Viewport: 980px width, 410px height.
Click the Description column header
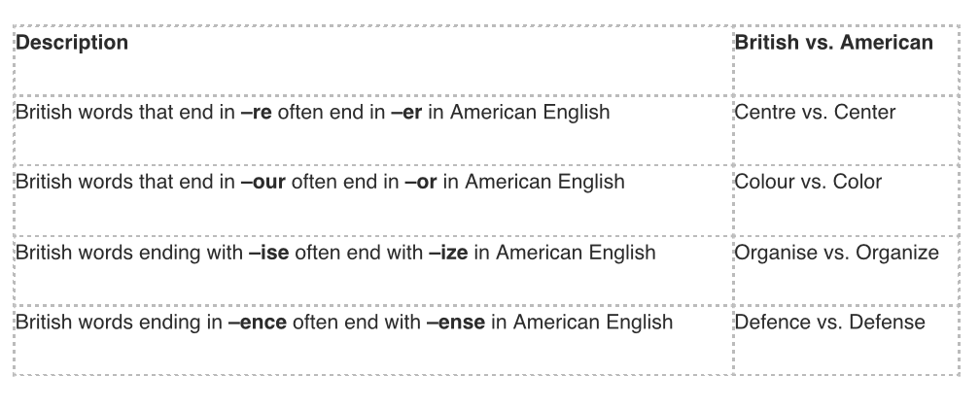click(x=72, y=43)
